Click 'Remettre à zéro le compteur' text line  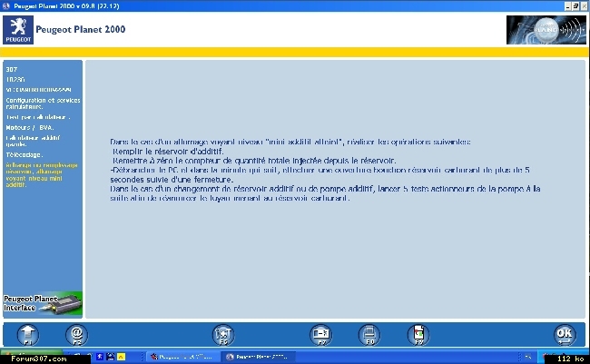coord(254,161)
